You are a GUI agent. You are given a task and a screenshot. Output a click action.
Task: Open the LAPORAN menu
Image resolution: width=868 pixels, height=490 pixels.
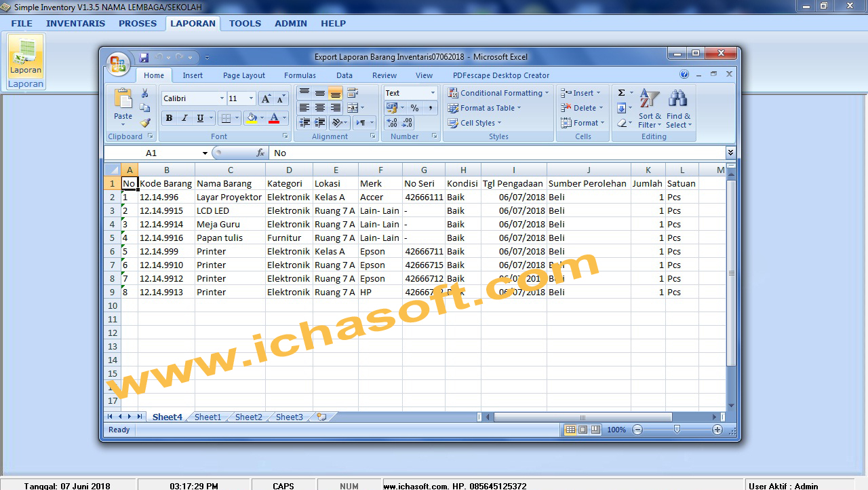point(193,23)
